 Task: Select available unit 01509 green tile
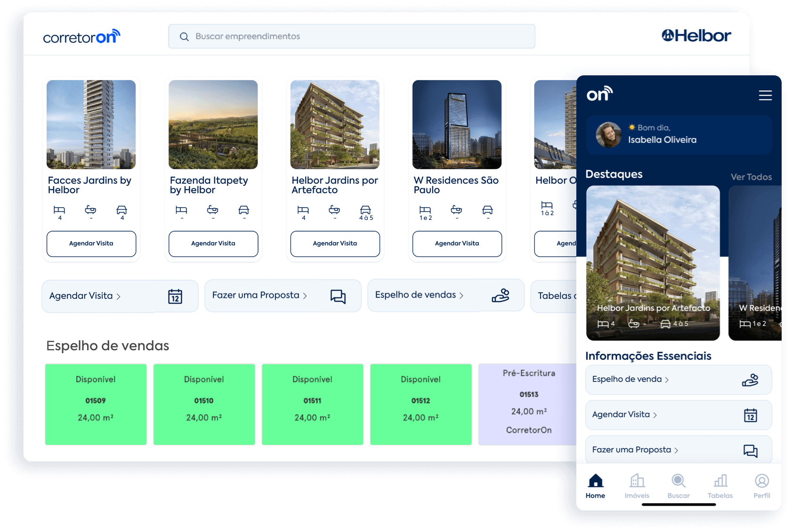point(96,404)
